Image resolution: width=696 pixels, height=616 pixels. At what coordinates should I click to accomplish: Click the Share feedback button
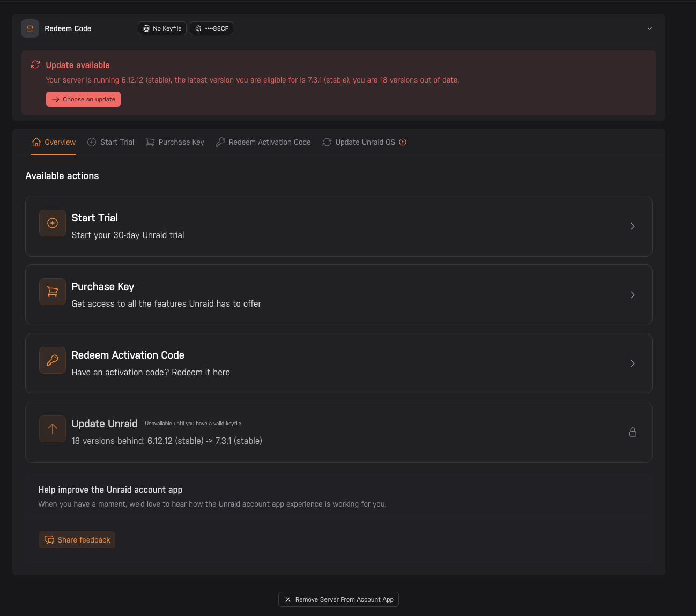77,540
